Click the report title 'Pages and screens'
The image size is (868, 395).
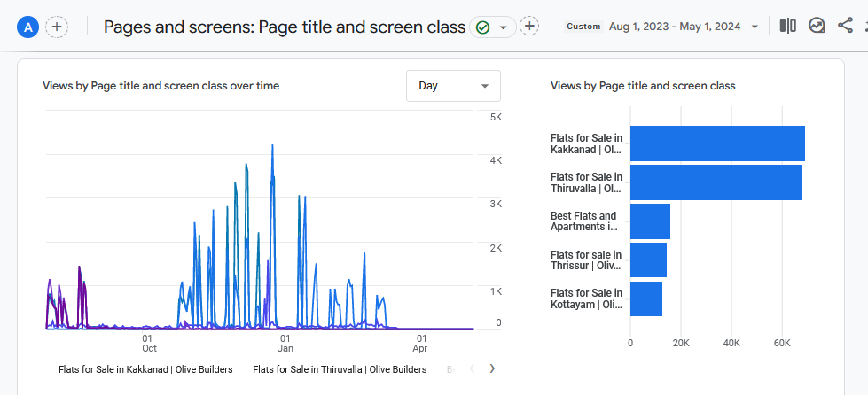pos(284,27)
